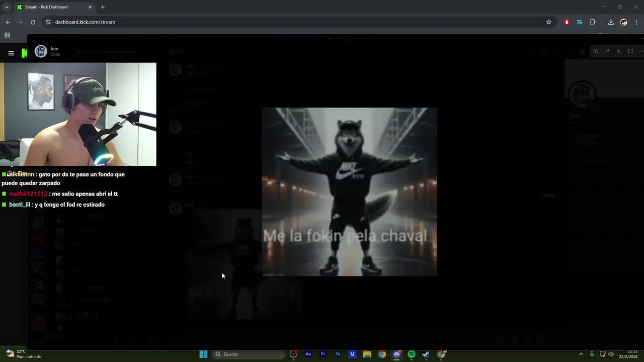
Task: Open the red hand blocker extension
Action: (567, 22)
